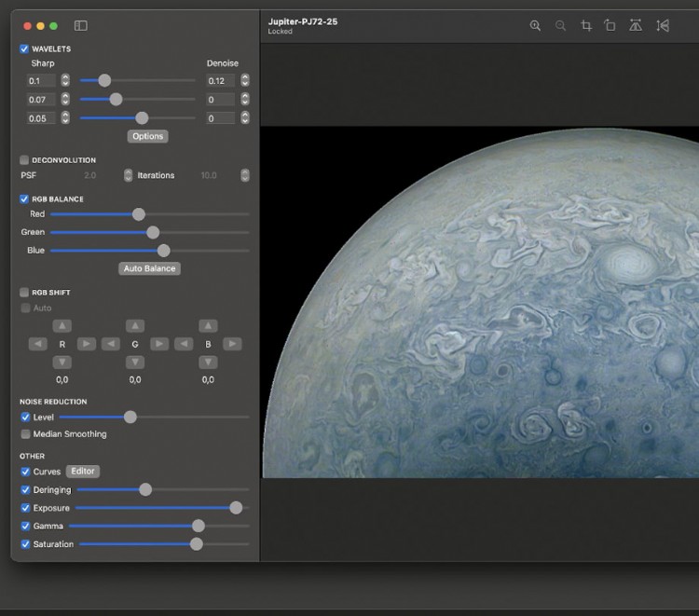This screenshot has width=699, height=616.
Task: Click stepper beside Denoise value 0.12
Action: (x=244, y=81)
